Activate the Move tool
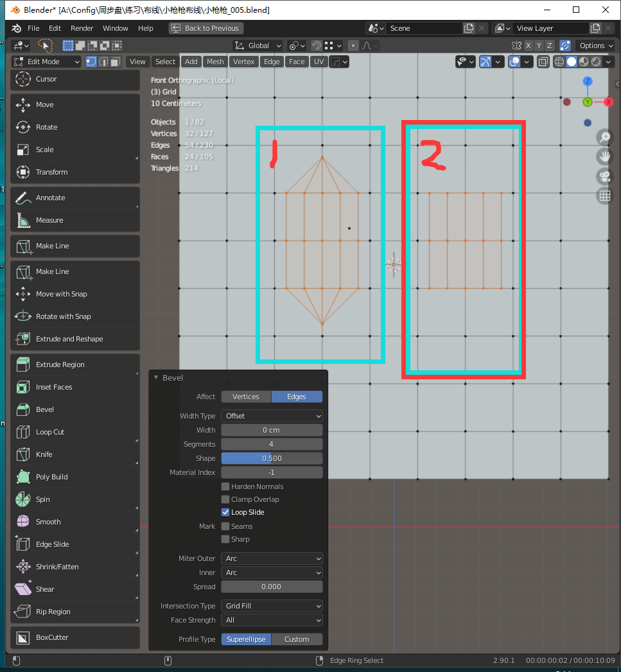This screenshot has width=621, height=672. (x=75, y=105)
